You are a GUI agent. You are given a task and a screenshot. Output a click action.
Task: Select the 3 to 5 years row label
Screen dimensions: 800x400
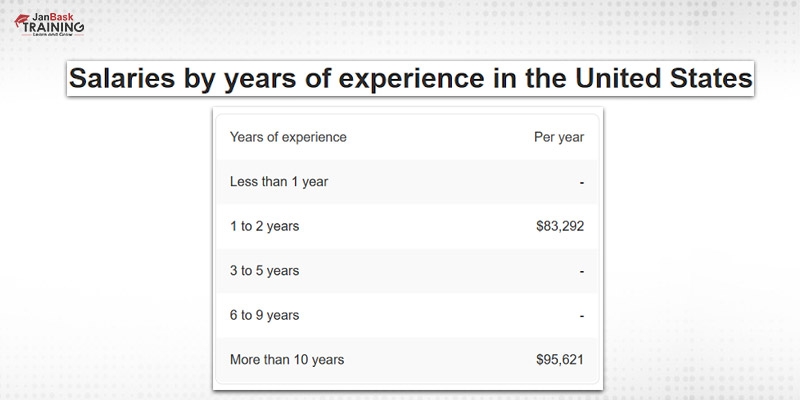tap(264, 271)
